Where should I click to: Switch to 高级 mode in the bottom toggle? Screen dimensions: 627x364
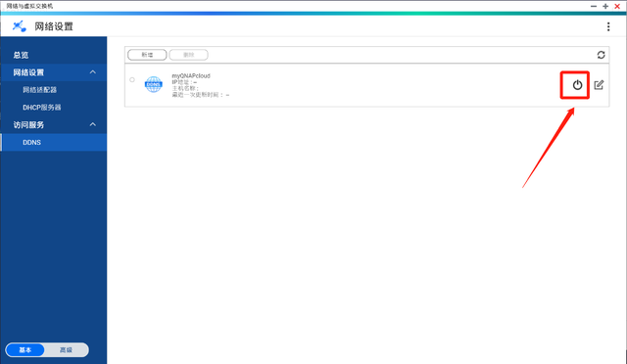coord(66,350)
